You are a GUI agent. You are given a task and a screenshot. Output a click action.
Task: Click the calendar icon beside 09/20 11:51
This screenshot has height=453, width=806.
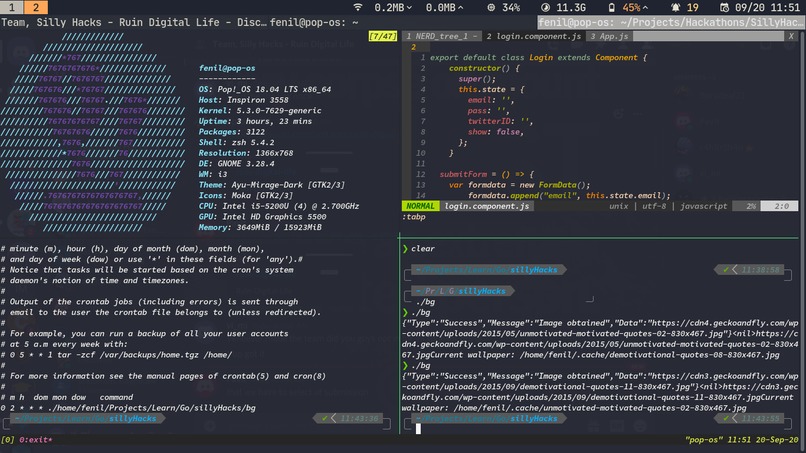pos(724,7)
